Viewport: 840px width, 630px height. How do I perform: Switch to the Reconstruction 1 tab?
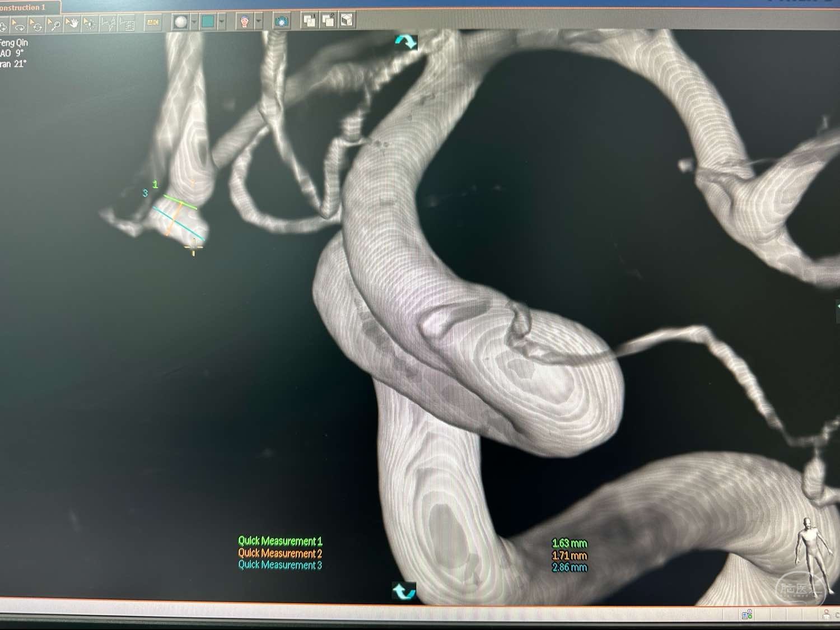[x=25, y=7]
